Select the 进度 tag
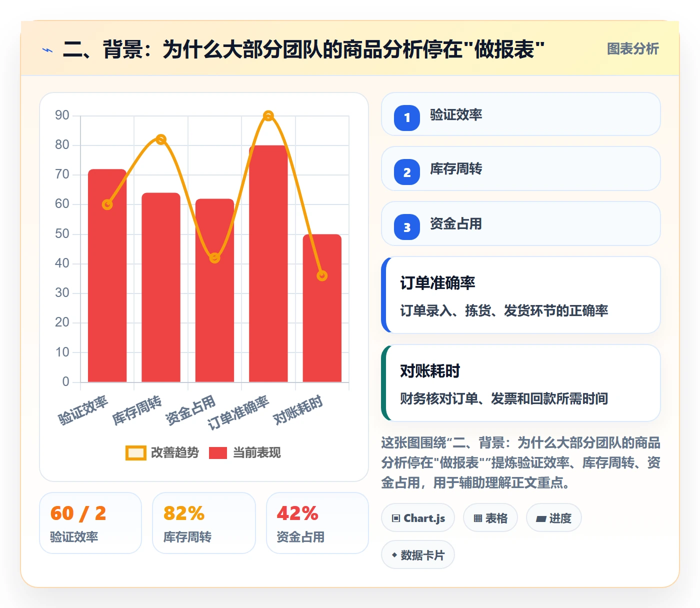This screenshot has height=608, width=700. [x=554, y=518]
